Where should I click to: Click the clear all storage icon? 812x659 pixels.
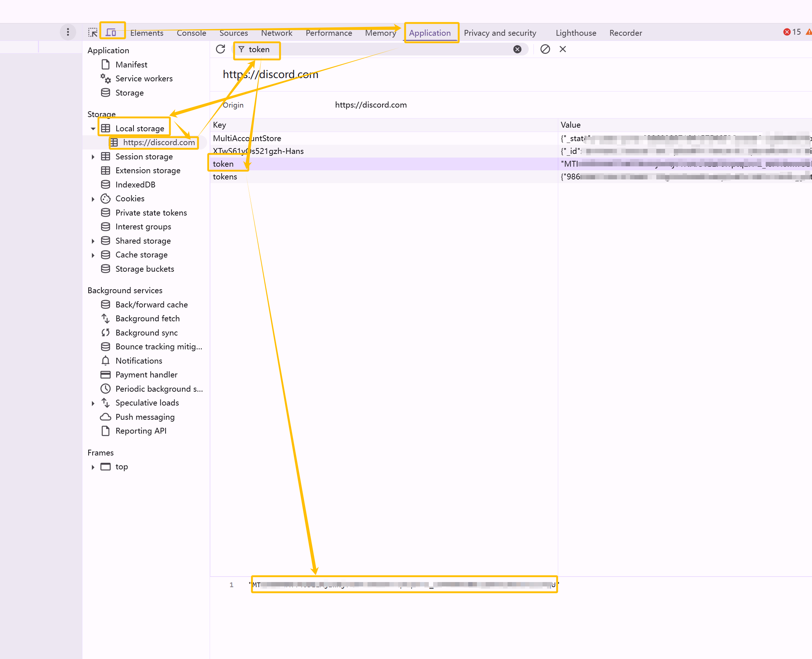pyautogui.click(x=545, y=49)
